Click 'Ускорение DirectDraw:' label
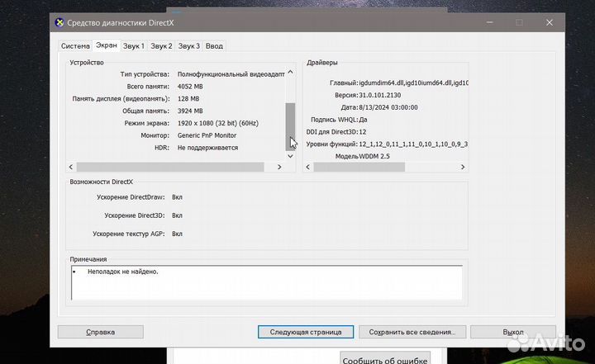This screenshot has height=364, width=595. pos(131,197)
